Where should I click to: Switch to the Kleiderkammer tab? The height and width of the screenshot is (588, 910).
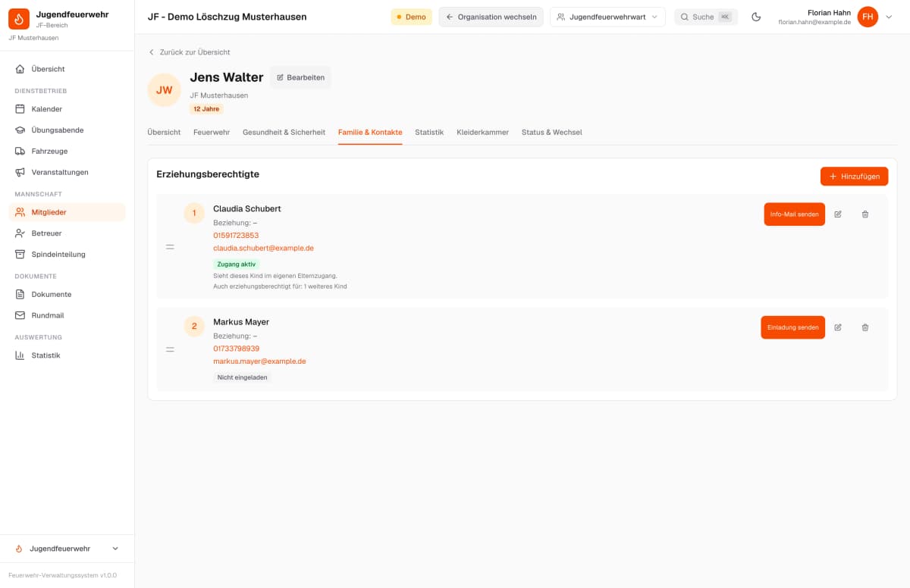pyautogui.click(x=482, y=133)
